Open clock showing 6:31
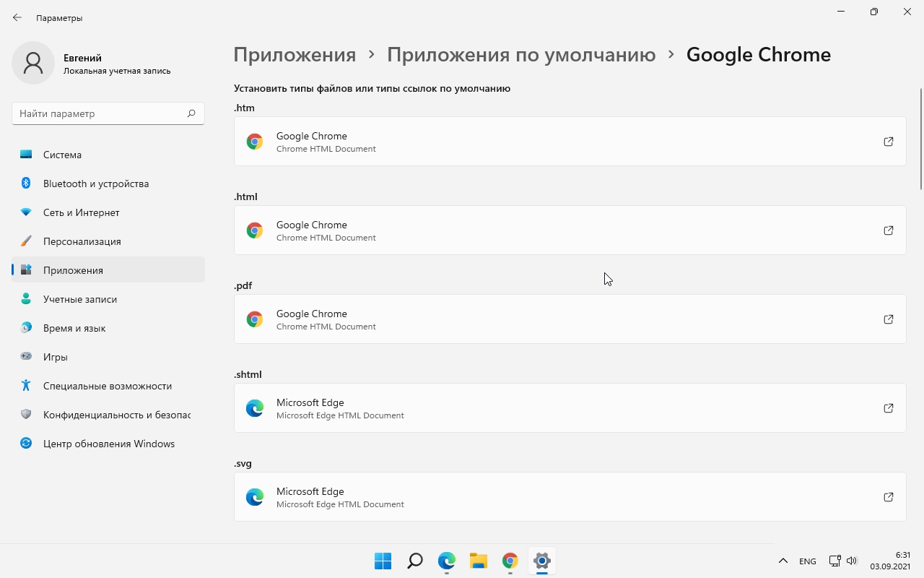924x578 pixels. pos(890,561)
